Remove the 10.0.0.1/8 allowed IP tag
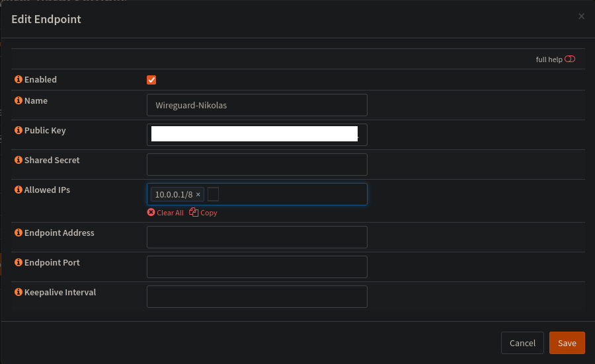The image size is (595, 364). tap(198, 195)
